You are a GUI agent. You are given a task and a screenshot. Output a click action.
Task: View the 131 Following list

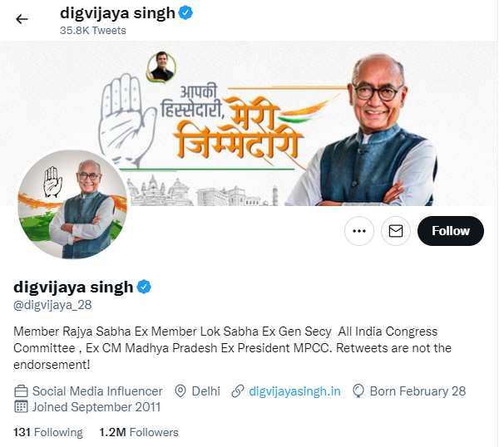(x=48, y=432)
